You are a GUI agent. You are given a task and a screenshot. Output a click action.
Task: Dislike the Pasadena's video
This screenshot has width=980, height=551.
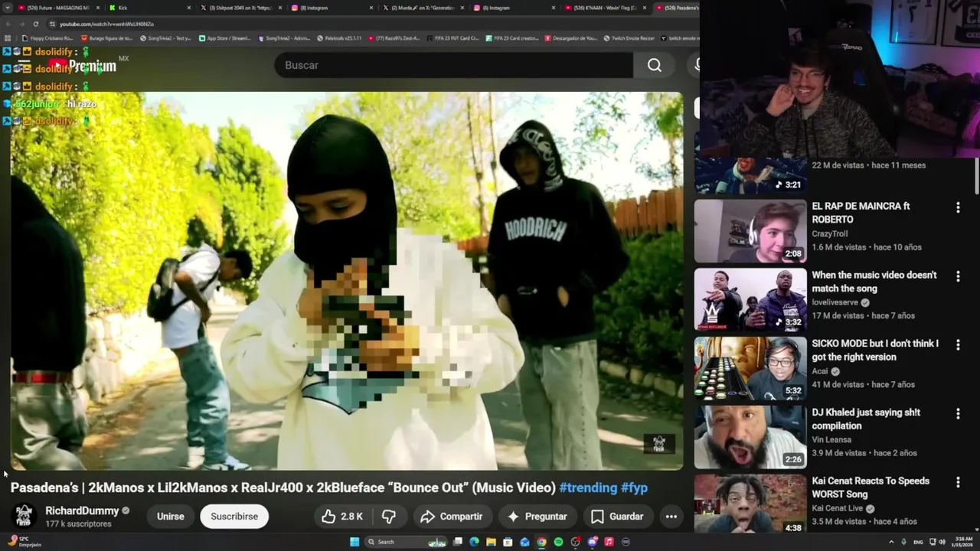pyautogui.click(x=389, y=517)
